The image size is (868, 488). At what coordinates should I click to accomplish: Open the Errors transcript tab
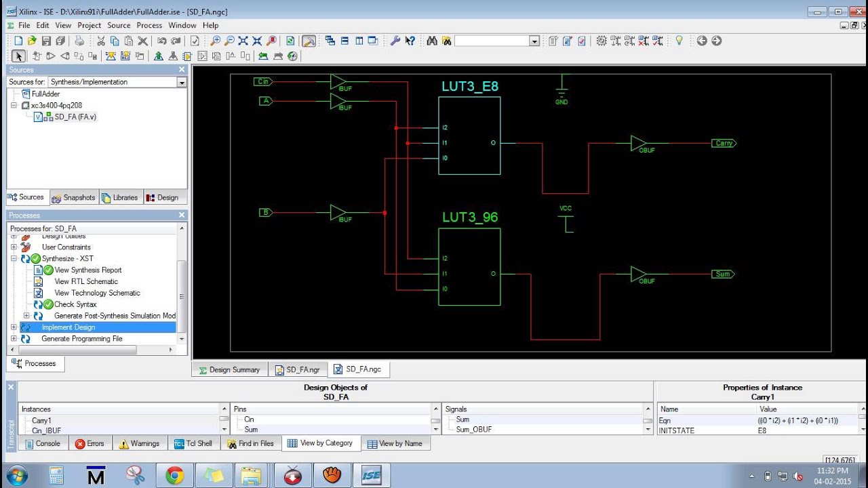90,443
